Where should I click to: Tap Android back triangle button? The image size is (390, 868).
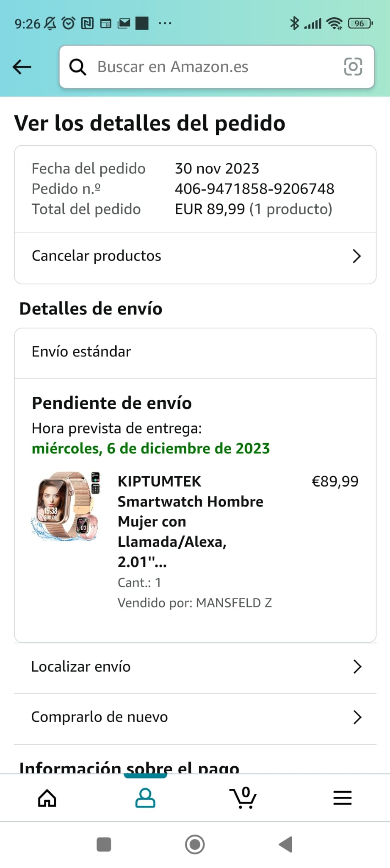(286, 845)
